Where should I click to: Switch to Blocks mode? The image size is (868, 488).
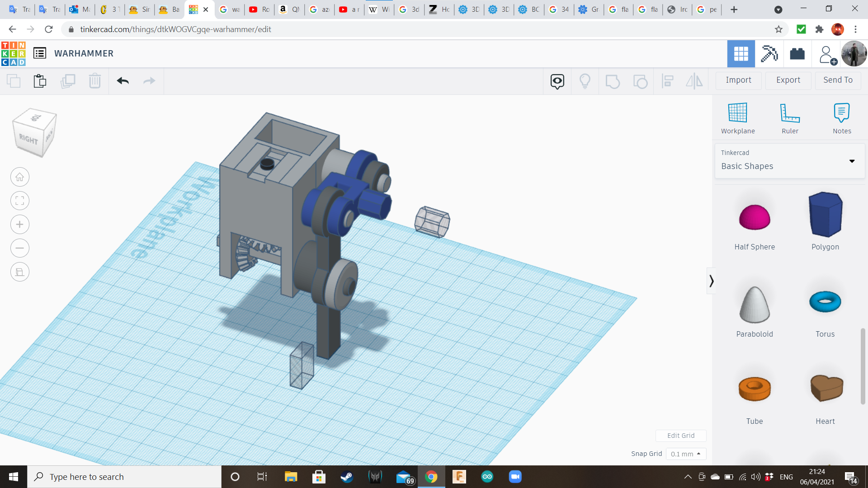pyautogui.click(x=769, y=54)
